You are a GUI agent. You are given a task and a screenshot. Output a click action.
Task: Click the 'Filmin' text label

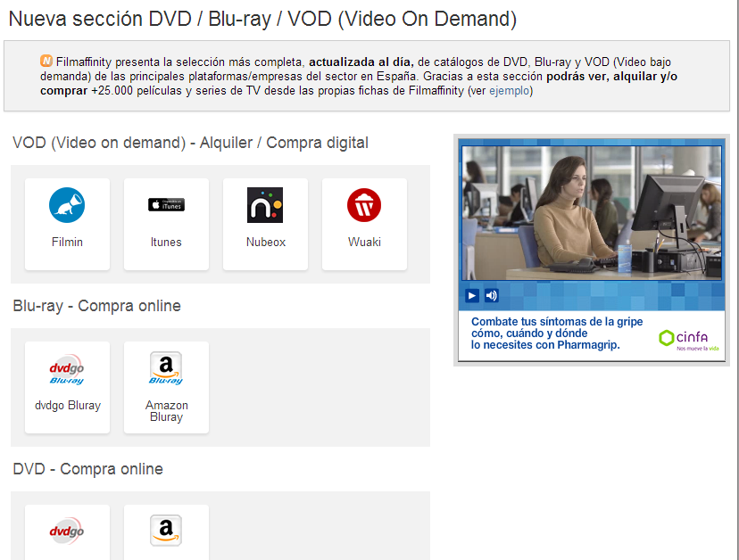tap(67, 242)
